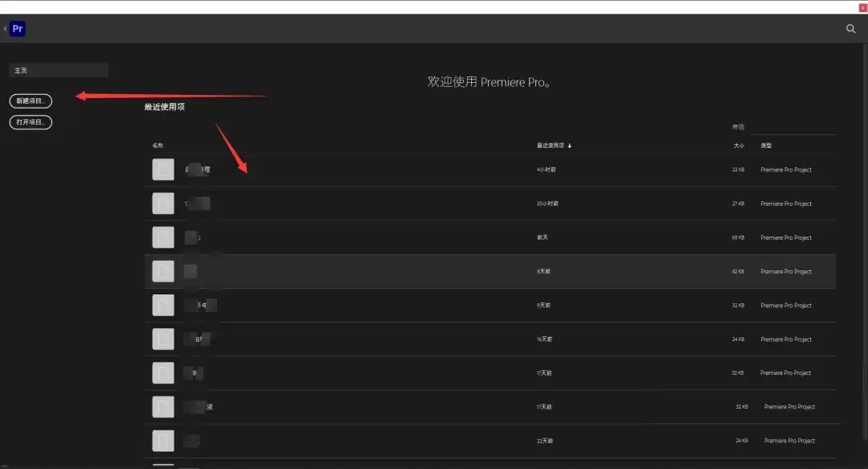Click file icon of the 8天前 project
This screenshot has width=868, height=469.
(x=163, y=271)
